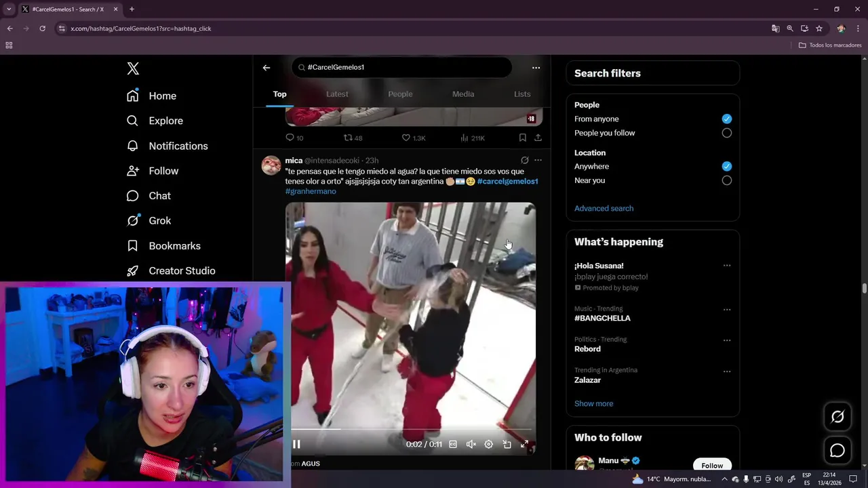The height and width of the screenshot is (488, 868).
Task: Open options for Rebord trend
Action: 727,340
